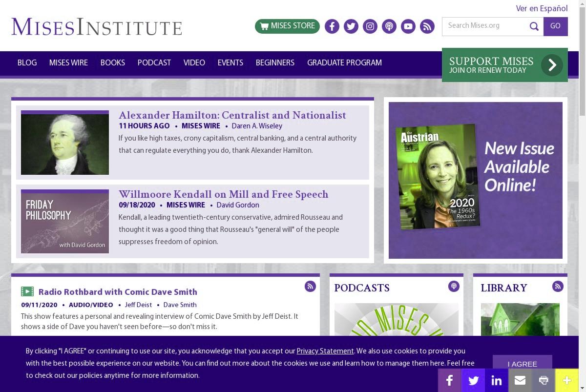The height and width of the screenshot is (392, 586).
Task: Click the Library section heading
Action: click(x=504, y=288)
